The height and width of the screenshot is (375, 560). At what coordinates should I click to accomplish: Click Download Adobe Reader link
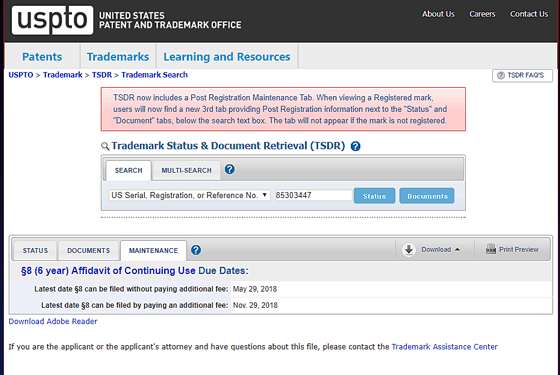[x=53, y=321]
